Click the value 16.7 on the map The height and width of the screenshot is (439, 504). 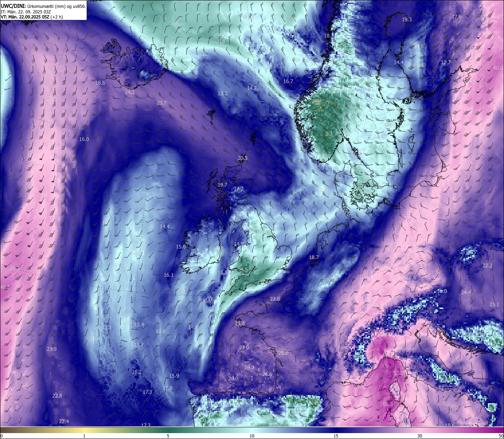click(x=288, y=82)
